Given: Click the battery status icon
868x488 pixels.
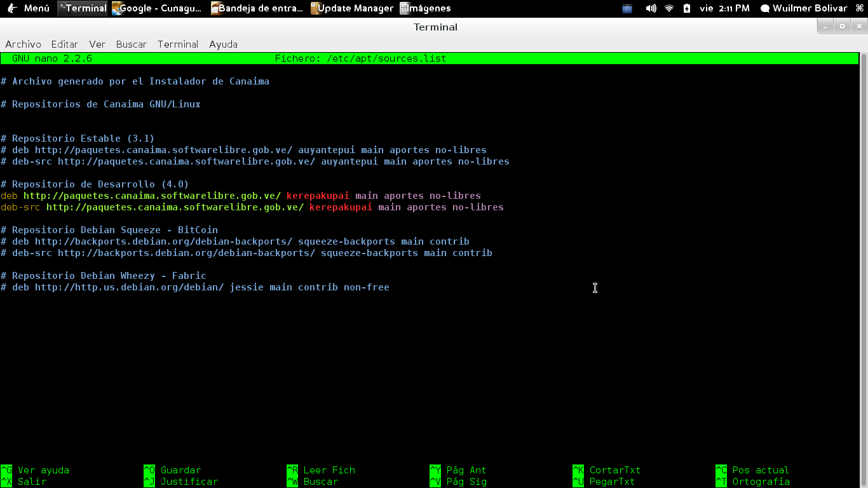Looking at the screenshot, I should (687, 8).
